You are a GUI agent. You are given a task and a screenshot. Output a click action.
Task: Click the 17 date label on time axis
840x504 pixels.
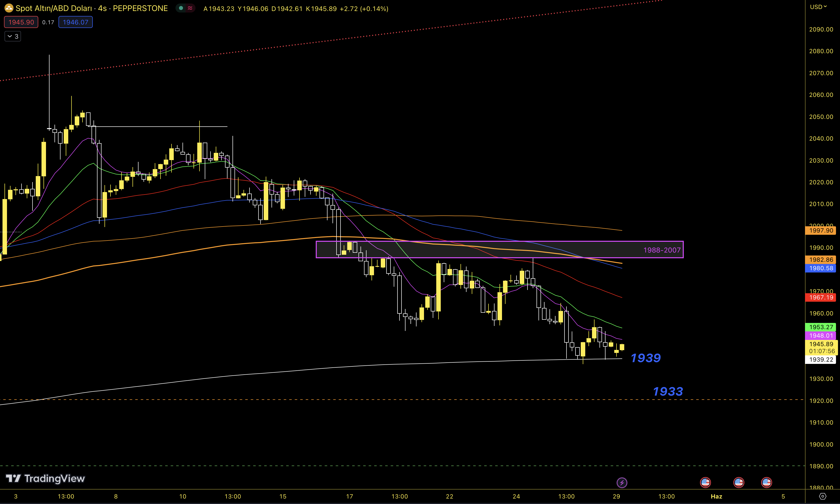(349, 497)
